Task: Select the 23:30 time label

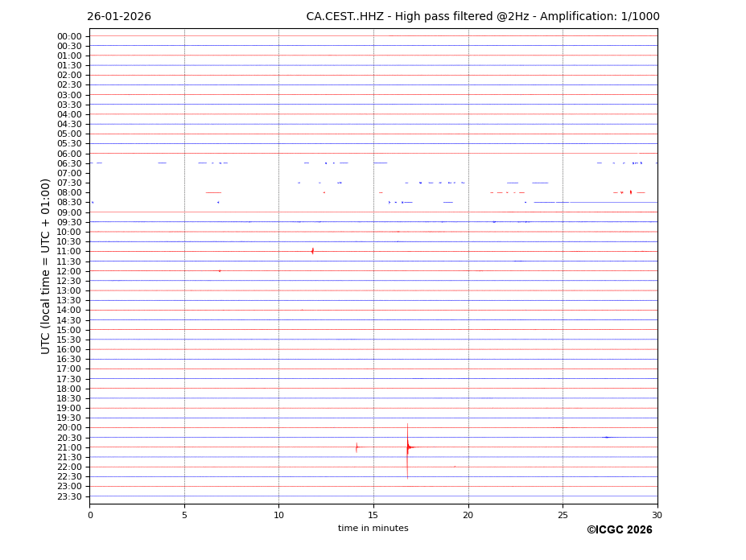Action: pyautogui.click(x=69, y=496)
